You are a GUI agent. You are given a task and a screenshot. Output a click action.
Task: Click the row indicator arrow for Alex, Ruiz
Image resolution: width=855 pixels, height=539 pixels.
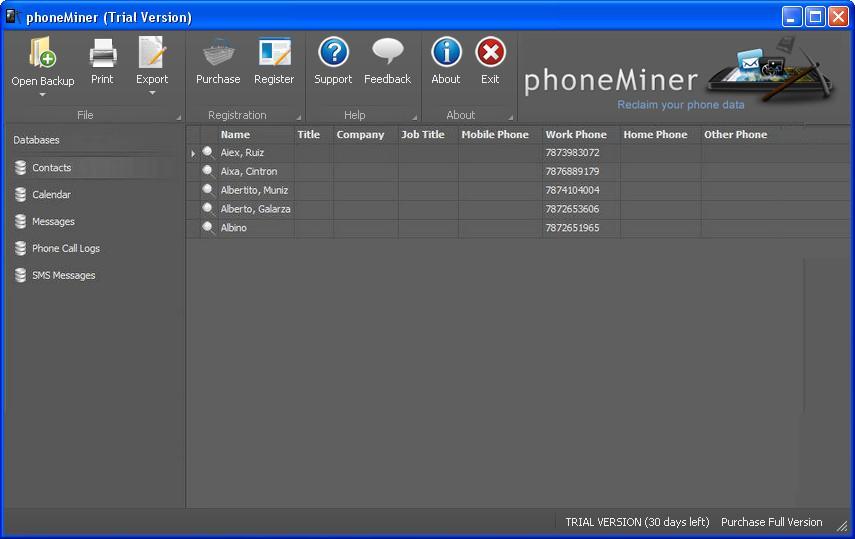(x=193, y=154)
